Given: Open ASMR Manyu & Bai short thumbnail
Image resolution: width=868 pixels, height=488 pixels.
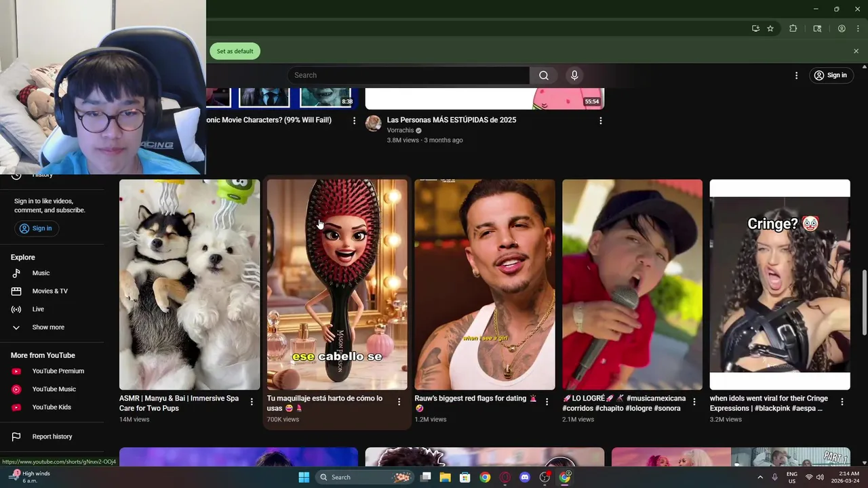Looking at the screenshot, I should coord(189,285).
